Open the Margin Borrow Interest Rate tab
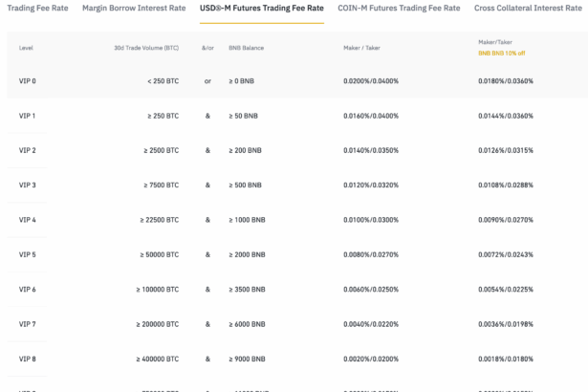Image resolution: width=588 pixels, height=392 pixels. [x=134, y=8]
